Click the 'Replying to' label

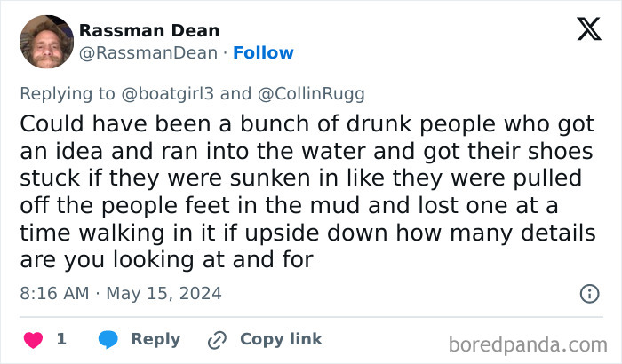(68, 93)
